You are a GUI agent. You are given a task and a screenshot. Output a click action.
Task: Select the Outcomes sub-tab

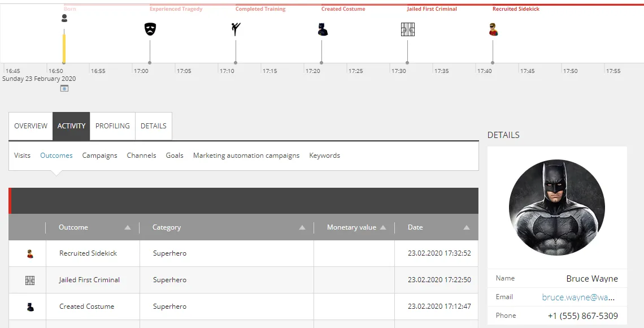56,156
